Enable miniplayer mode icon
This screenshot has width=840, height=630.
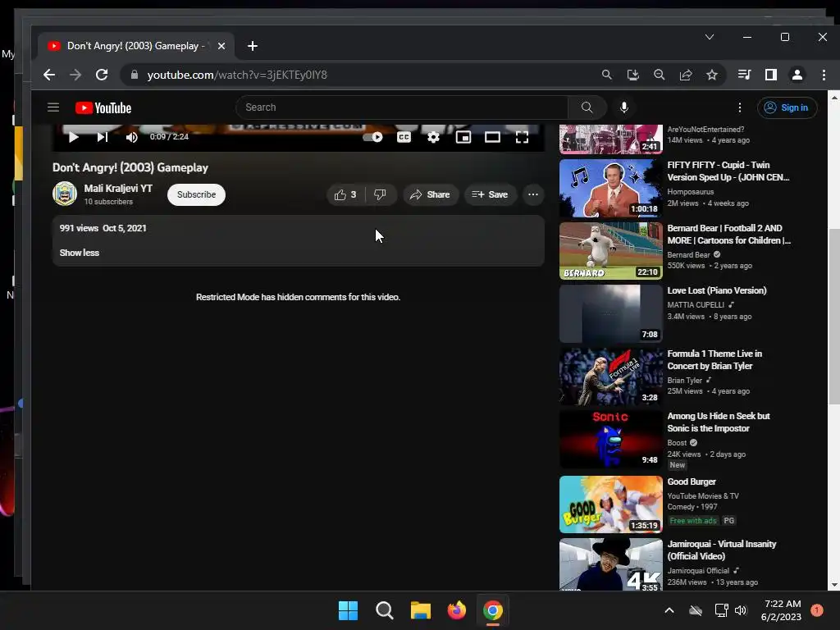(463, 137)
